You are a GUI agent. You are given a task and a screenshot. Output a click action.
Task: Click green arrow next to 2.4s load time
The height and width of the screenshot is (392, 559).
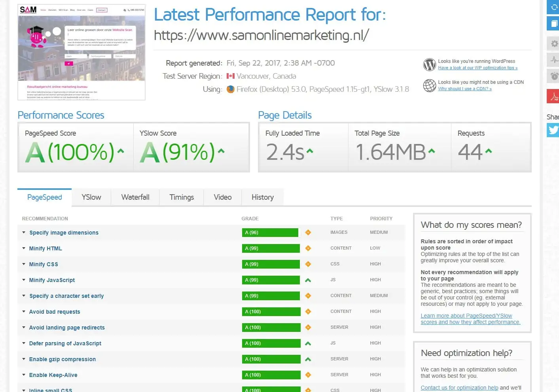(310, 151)
